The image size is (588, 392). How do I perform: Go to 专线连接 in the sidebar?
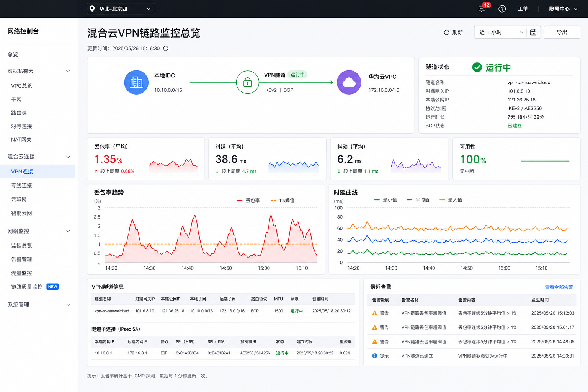[21, 185]
